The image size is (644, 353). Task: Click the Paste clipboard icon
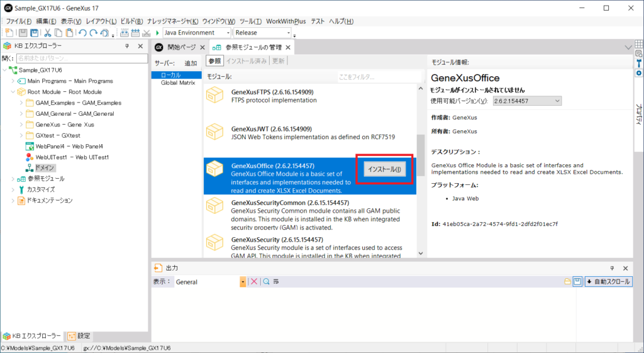coord(70,33)
